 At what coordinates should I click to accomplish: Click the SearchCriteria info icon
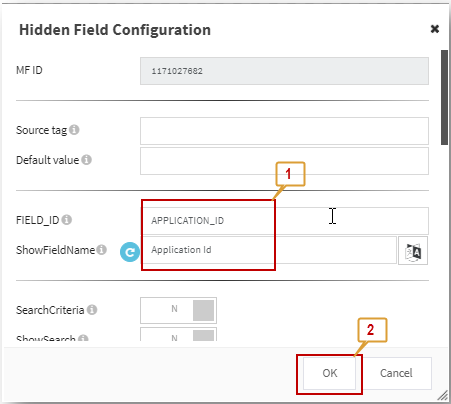coord(92,310)
